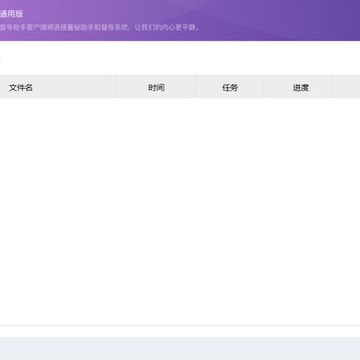Select the 进度 column header
Viewport: 360px width, 360px height.
tap(298, 87)
